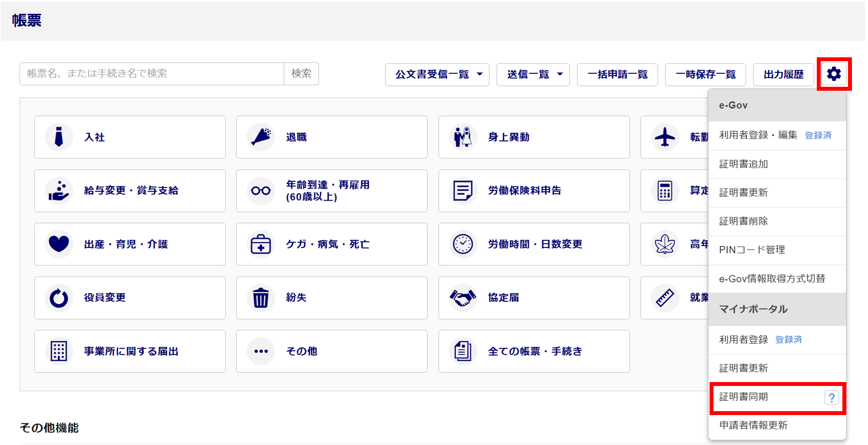Select e-Gov 利用者登録・編集 menu item

tap(777, 135)
